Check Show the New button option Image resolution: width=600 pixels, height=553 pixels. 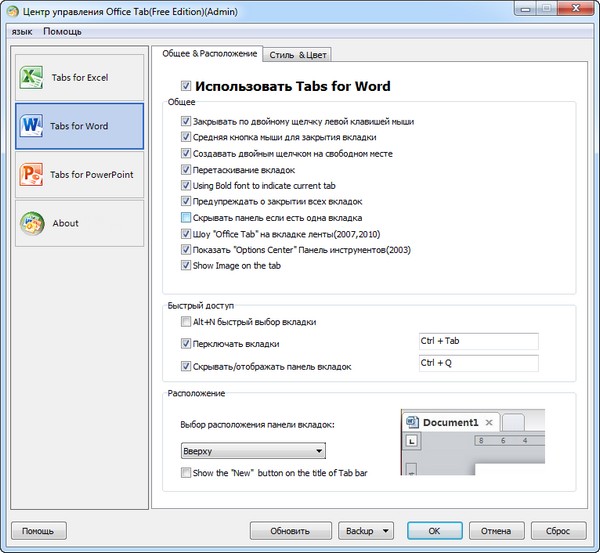pos(186,472)
